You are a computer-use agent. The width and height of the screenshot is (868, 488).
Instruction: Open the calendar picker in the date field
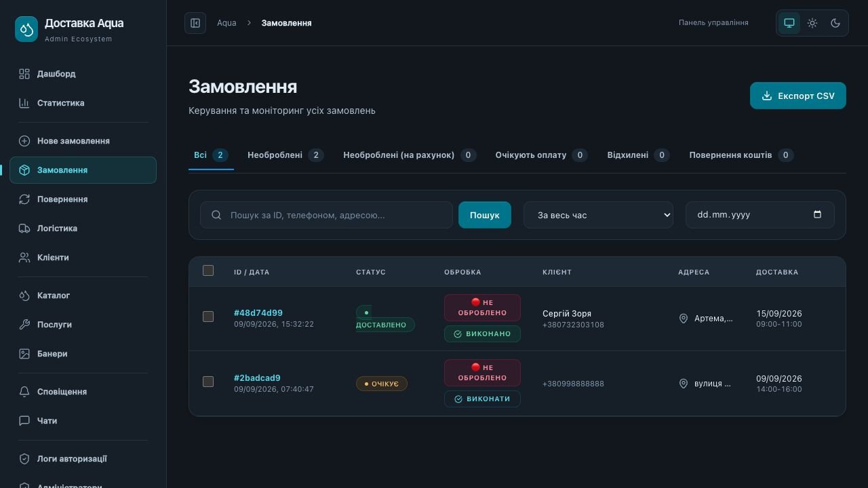pos(817,215)
